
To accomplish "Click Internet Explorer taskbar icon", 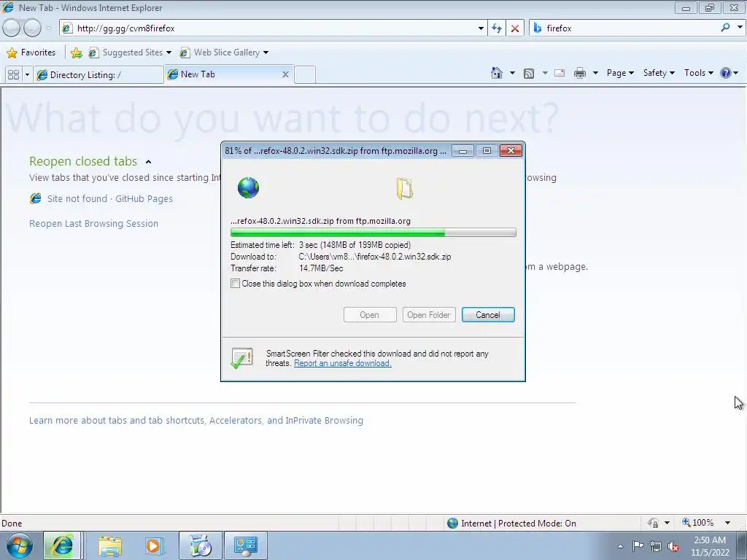I will (63, 545).
